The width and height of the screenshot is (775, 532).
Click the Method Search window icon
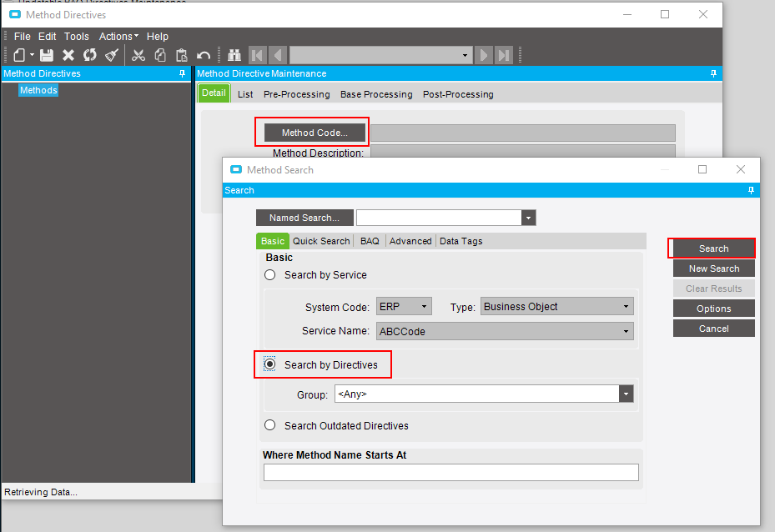[x=236, y=169]
